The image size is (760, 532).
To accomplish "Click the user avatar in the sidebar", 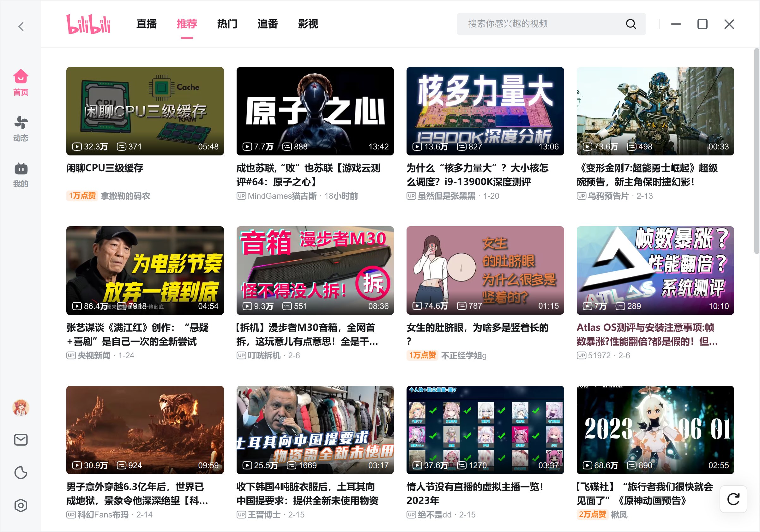I will pos(21,408).
